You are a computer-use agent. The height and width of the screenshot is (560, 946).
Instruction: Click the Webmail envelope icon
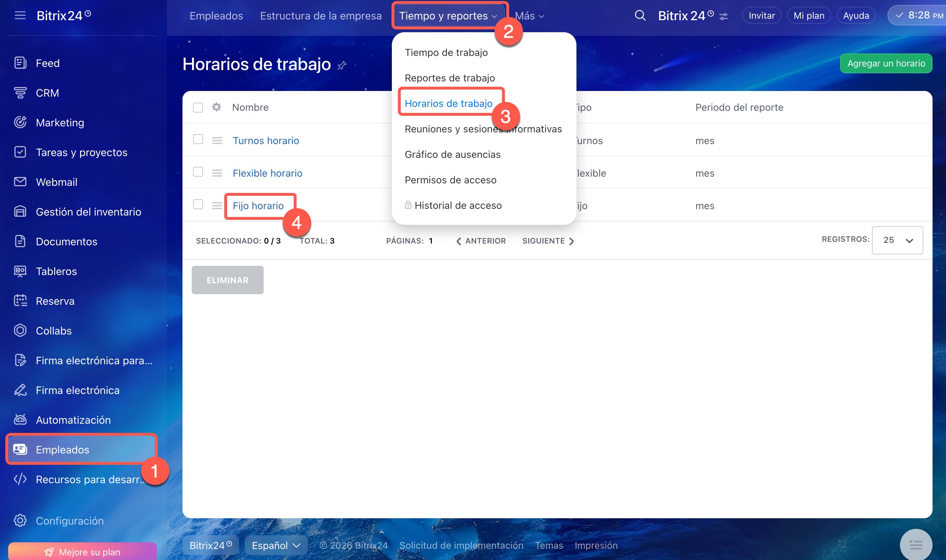coord(20,182)
